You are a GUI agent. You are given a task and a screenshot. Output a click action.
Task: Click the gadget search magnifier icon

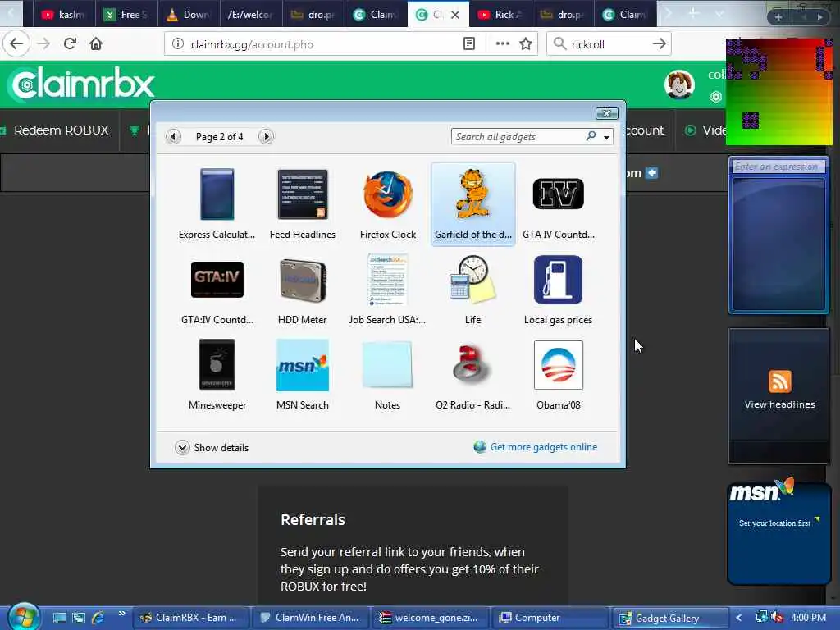click(x=591, y=136)
